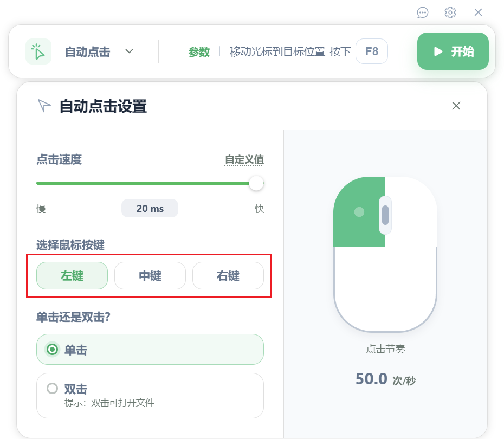Open the 参数 parameters tab
504x445 pixels.
(199, 52)
